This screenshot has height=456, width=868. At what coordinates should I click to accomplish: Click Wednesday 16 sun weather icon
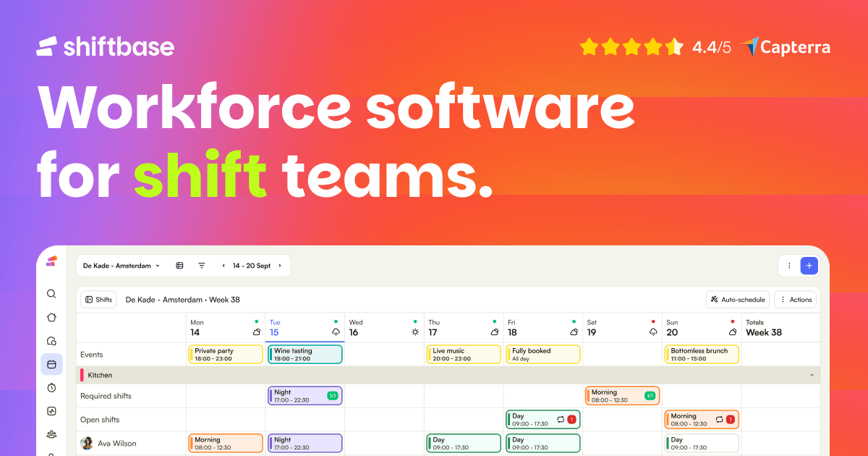click(415, 332)
